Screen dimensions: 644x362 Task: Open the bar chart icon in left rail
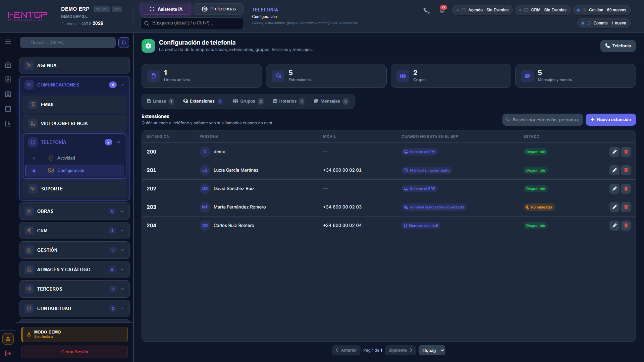pyautogui.click(x=8, y=124)
